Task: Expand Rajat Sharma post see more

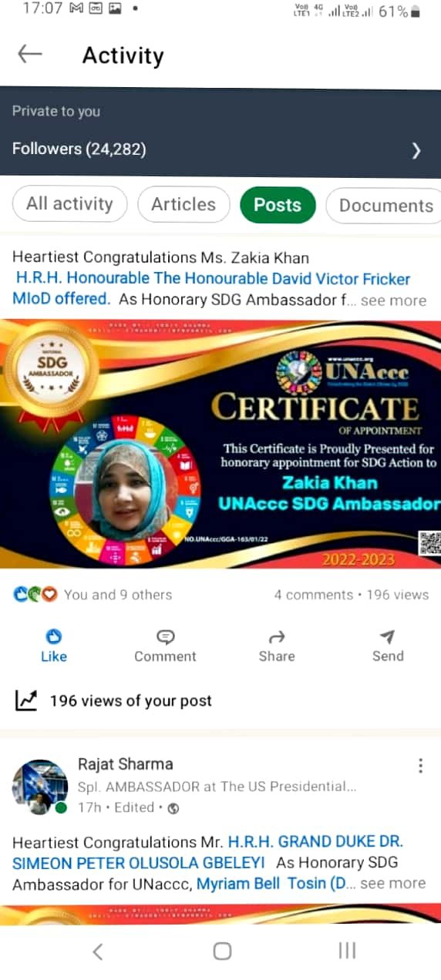Action: (x=393, y=883)
